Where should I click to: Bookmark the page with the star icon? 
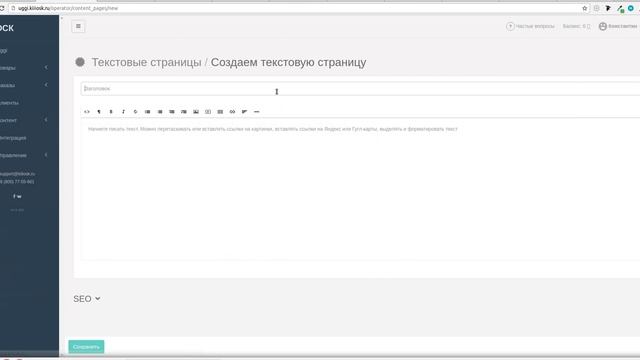point(584,8)
